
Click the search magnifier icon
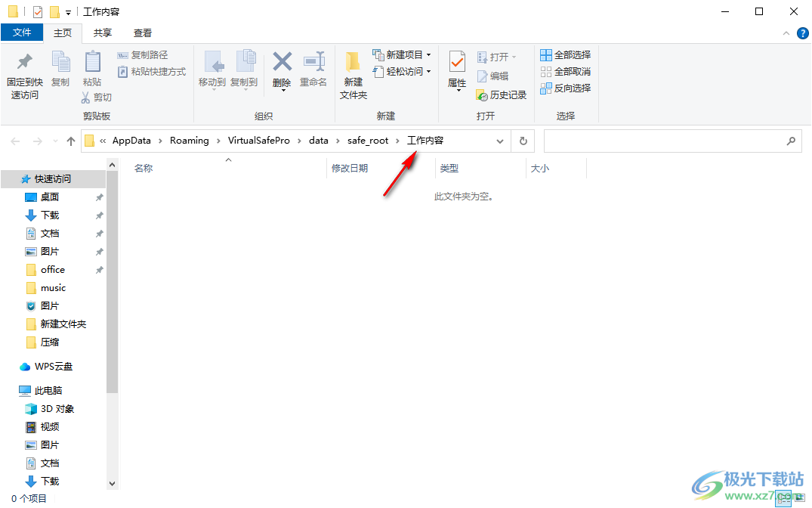click(791, 141)
